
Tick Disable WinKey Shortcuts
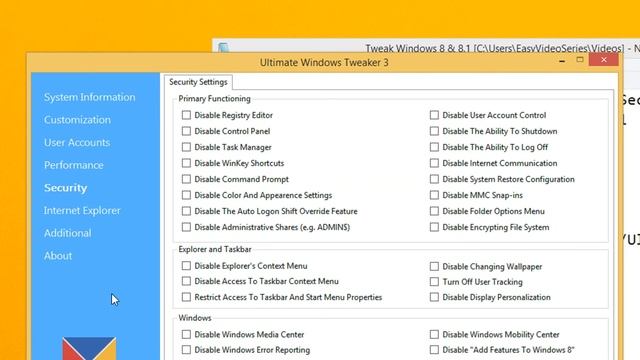tap(186, 163)
